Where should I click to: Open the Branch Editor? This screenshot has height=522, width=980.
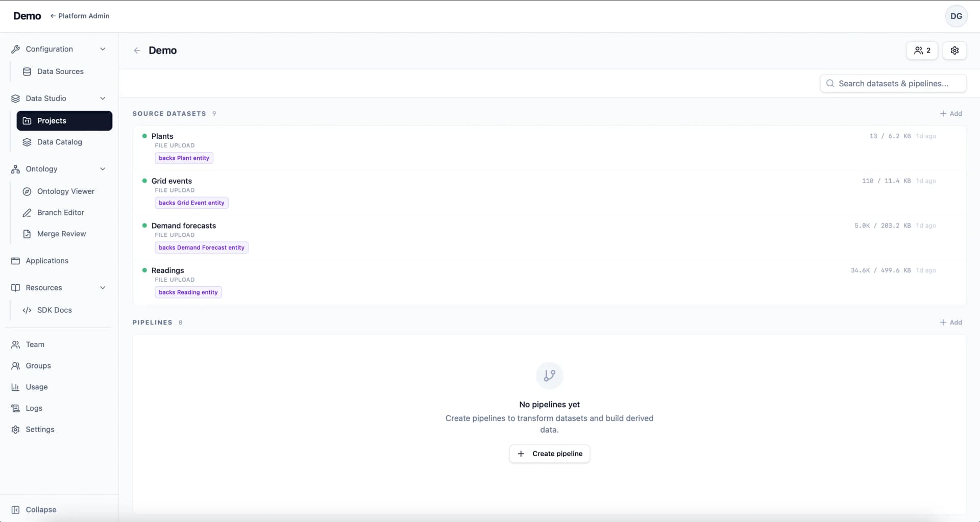[60, 212]
